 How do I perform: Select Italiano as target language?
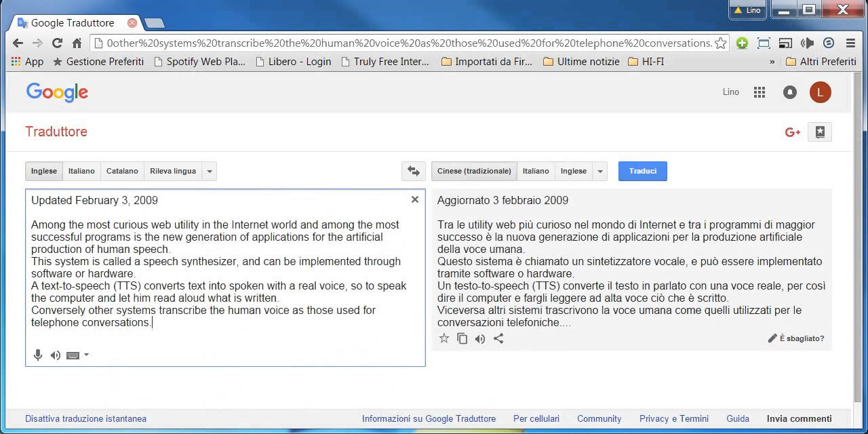536,171
